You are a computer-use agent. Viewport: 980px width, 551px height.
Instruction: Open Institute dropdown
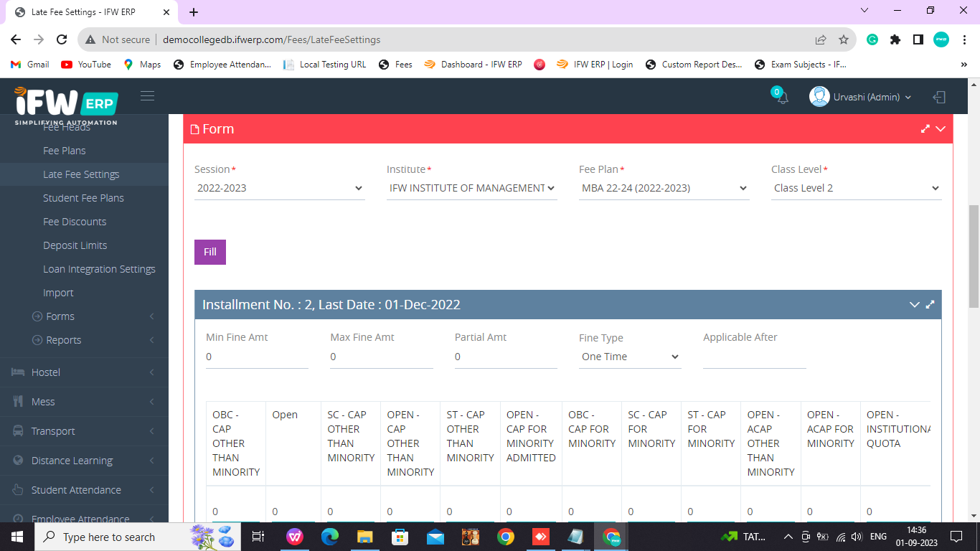472,188
